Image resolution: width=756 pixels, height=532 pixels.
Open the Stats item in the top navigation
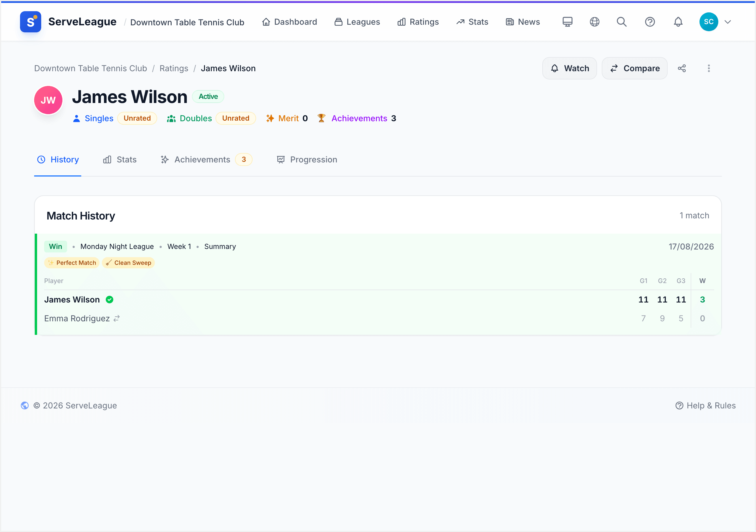(x=472, y=22)
